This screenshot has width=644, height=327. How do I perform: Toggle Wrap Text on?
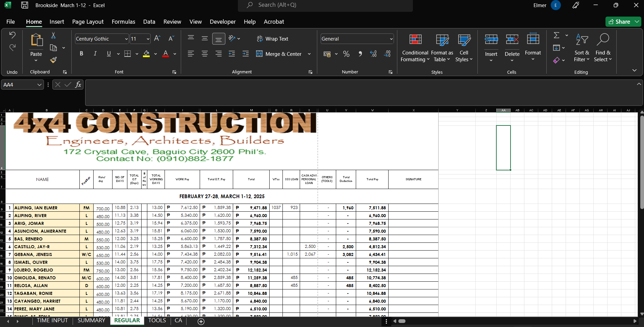tap(273, 39)
